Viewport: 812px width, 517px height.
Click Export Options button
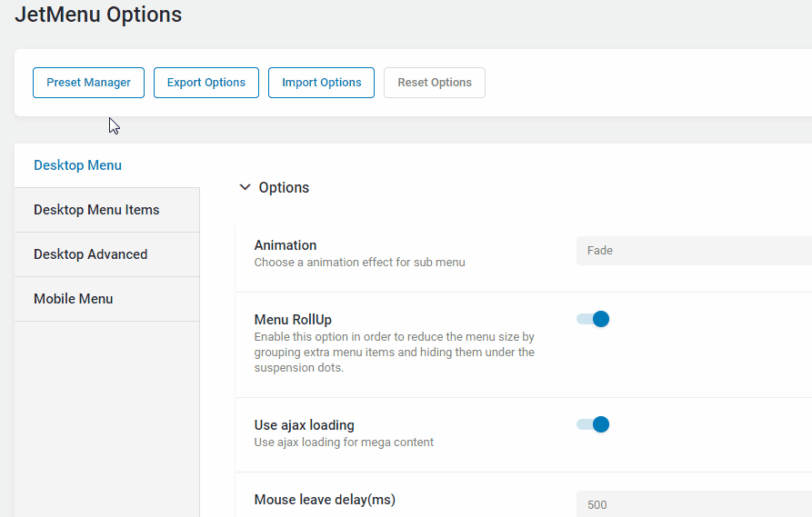pos(206,83)
